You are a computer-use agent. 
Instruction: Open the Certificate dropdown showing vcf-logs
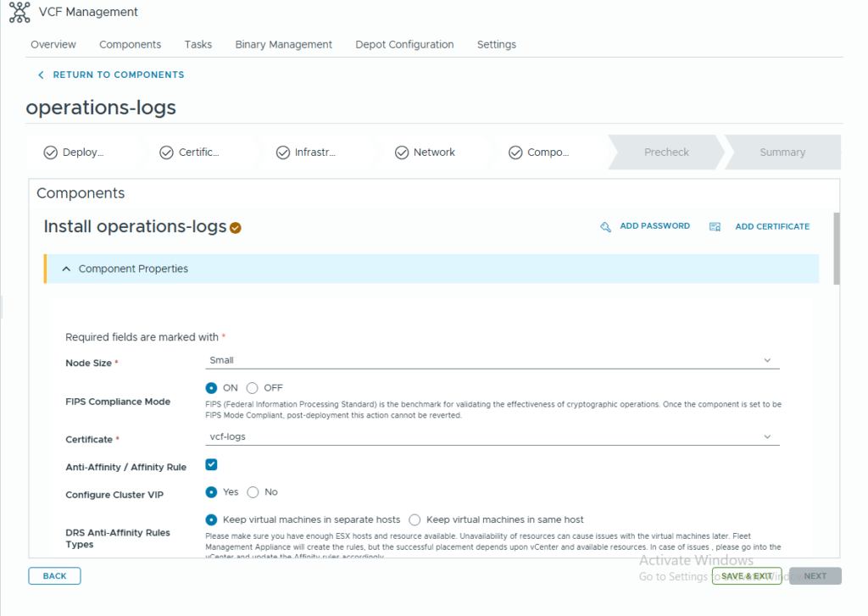[x=492, y=436]
